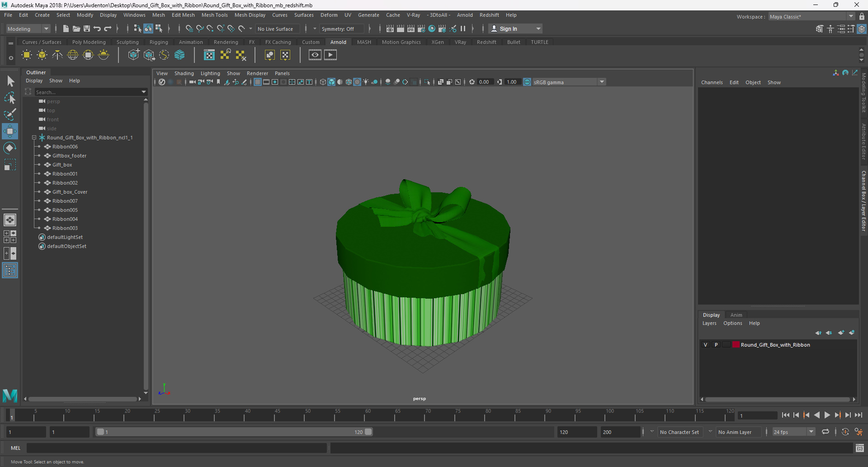Open 24 fps frame rate dropdown
This screenshot has width=868, height=467.
click(793, 432)
